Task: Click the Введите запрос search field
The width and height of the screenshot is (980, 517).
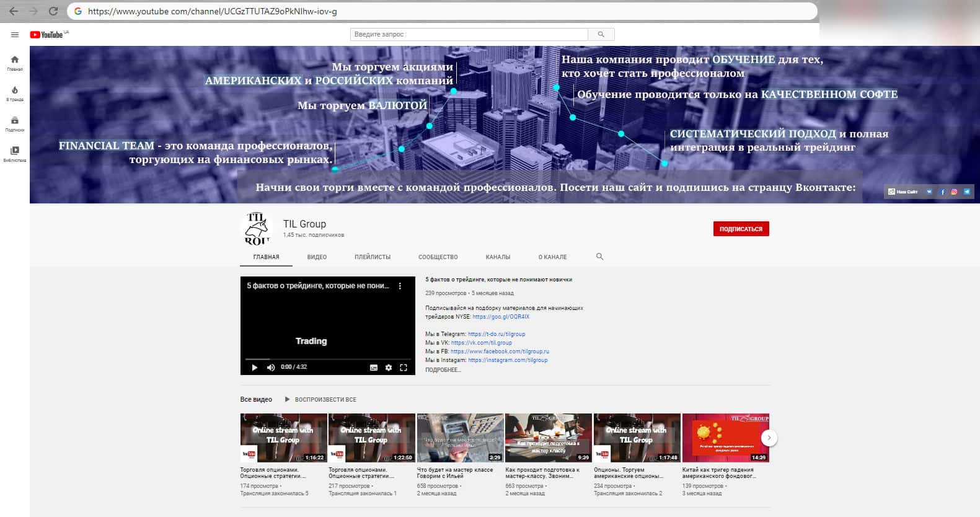Action: point(469,35)
